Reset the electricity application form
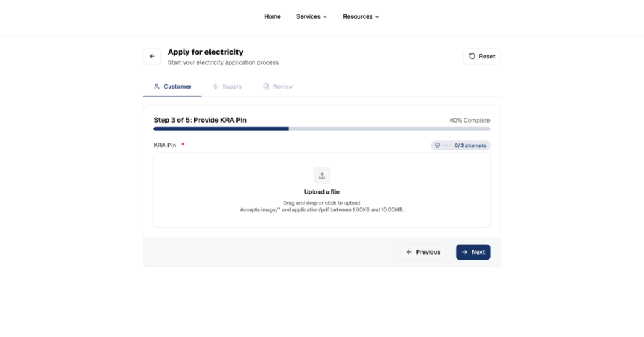 click(482, 56)
